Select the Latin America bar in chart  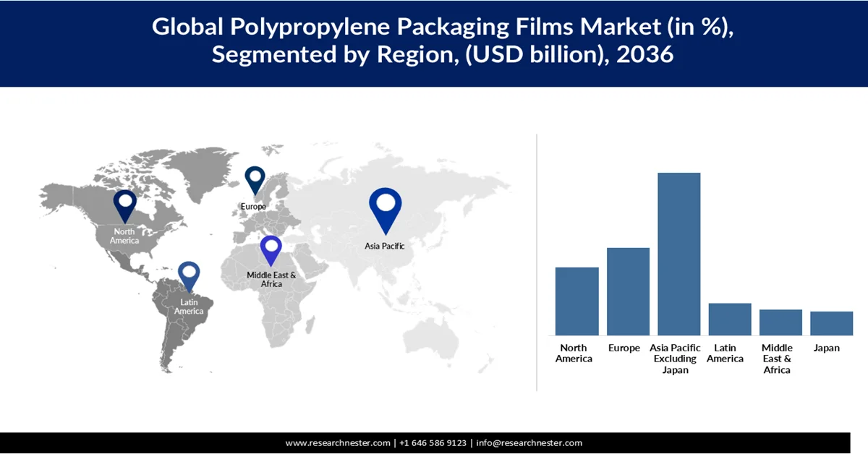730,319
